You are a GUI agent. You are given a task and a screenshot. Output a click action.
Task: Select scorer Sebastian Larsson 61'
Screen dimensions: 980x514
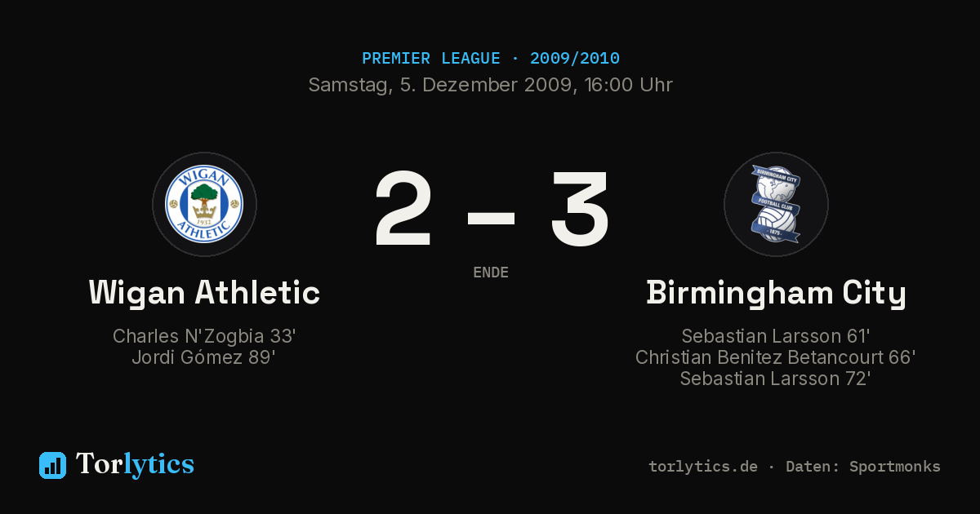tap(776, 336)
